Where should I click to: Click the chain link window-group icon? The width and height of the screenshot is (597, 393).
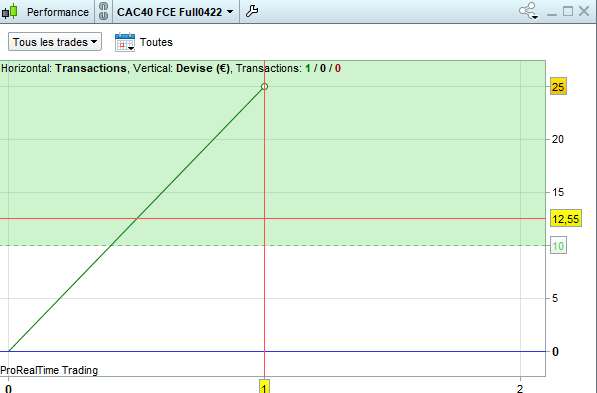tap(103, 11)
